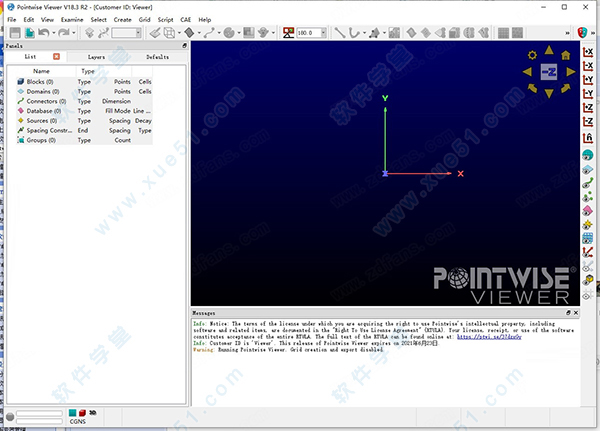The image size is (600, 431).
Task: Open the Examine menu
Action: [x=71, y=19]
